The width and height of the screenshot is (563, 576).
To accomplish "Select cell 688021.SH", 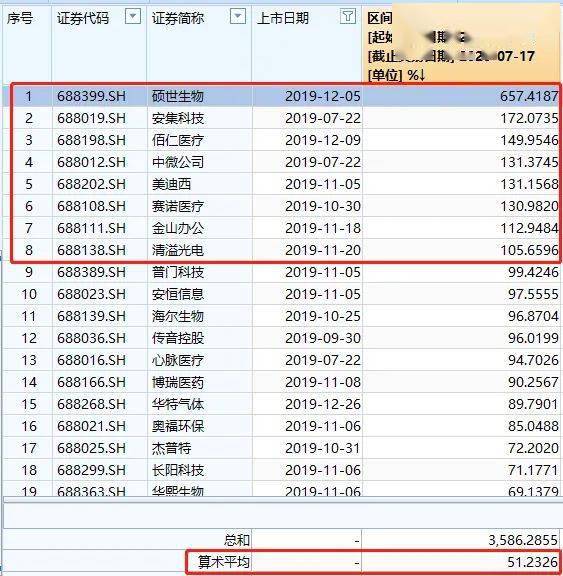I will pyautogui.click(x=91, y=426).
